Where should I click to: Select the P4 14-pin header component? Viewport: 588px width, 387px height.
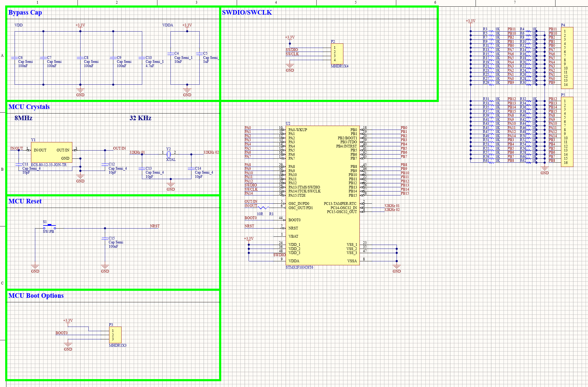[x=567, y=58]
